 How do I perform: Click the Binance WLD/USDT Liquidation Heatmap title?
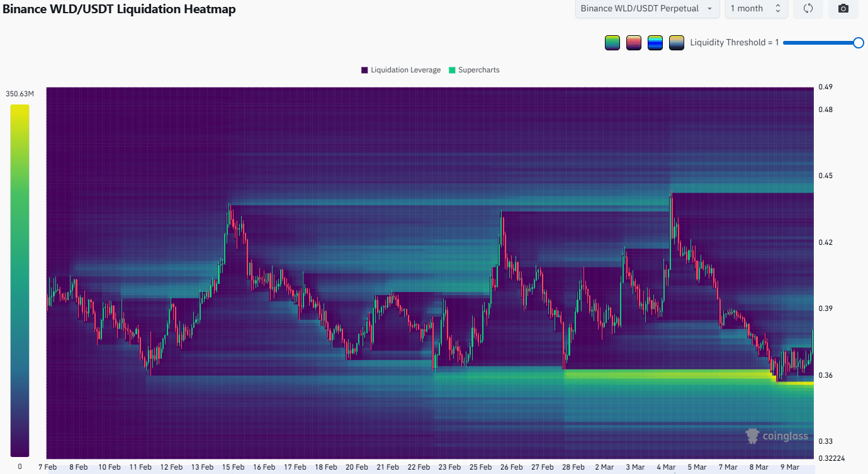pyautogui.click(x=119, y=9)
